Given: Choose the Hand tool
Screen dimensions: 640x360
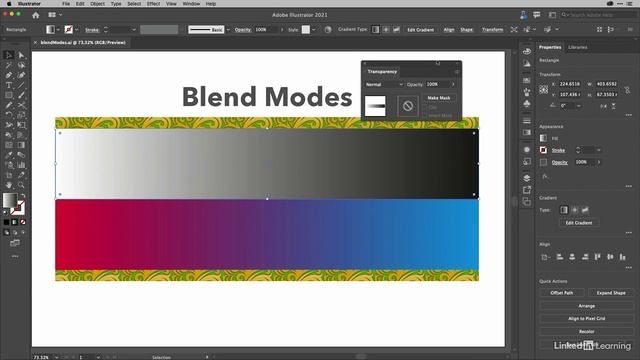Looking at the screenshot, I should pos(9,185).
